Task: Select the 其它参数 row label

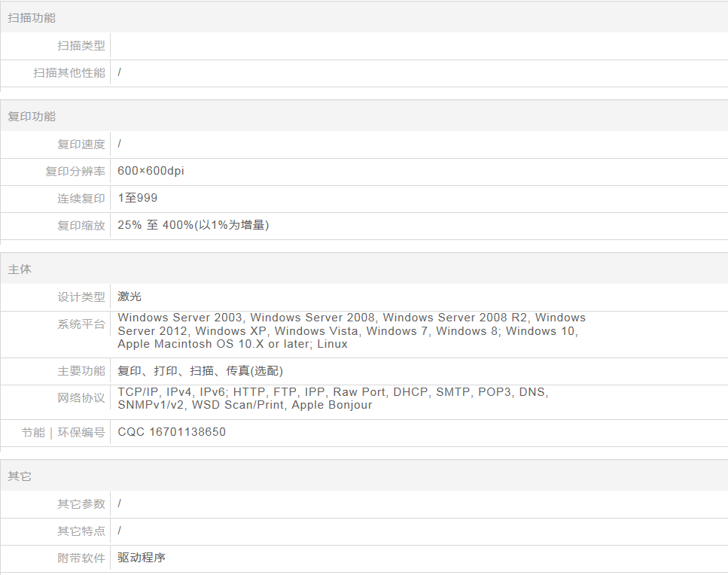Action: click(81, 504)
